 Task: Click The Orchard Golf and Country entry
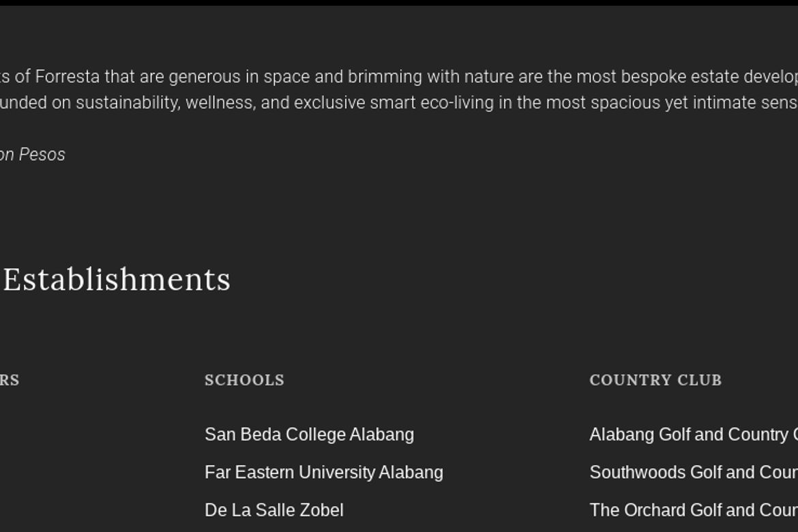coord(694,509)
